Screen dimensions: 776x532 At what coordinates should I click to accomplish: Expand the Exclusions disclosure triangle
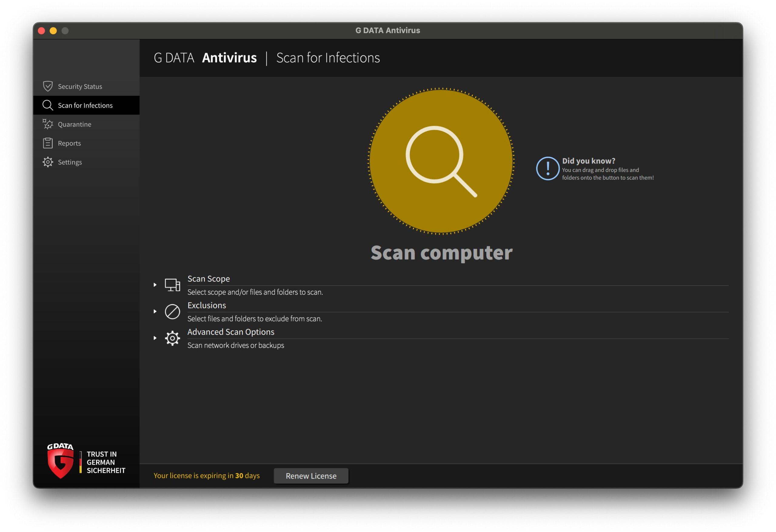point(155,311)
